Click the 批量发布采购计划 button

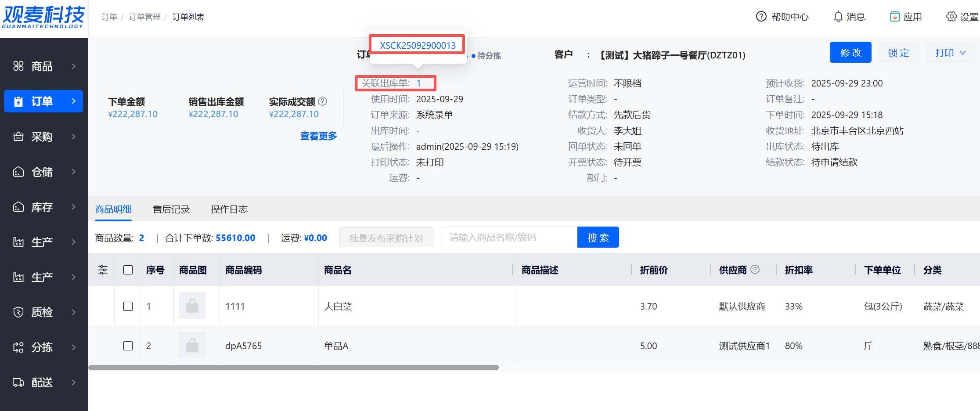coord(386,238)
